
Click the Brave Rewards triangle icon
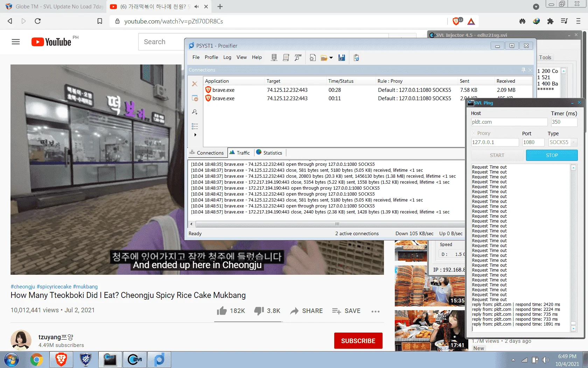(x=471, y=21)
